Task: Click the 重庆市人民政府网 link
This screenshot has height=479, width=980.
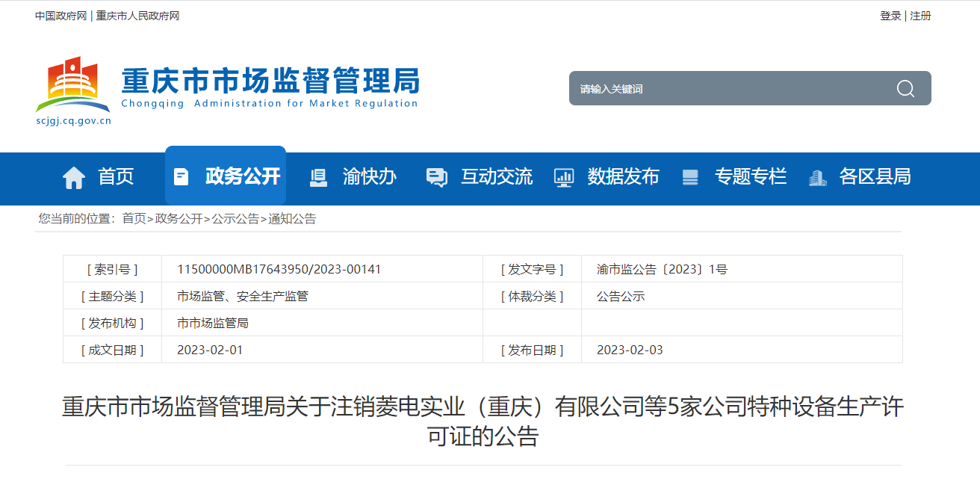Action: [x=138, y=16]
